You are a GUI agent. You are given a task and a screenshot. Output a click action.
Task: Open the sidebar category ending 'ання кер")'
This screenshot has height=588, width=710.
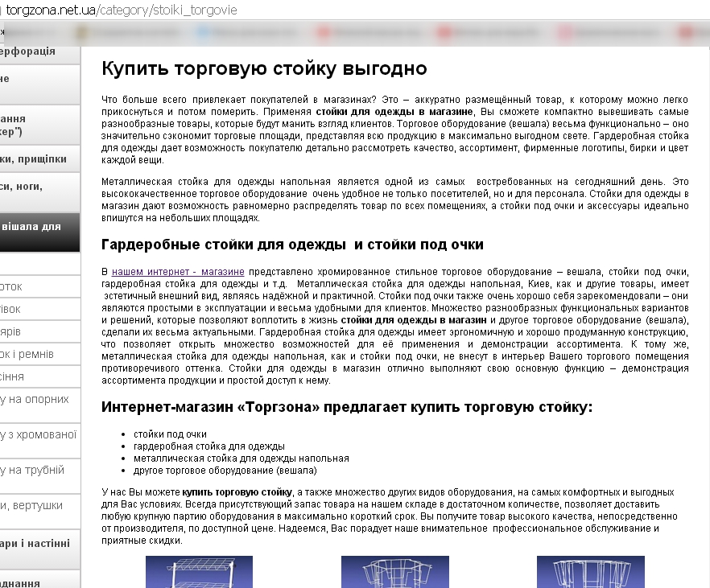click(x=40, y=125)
